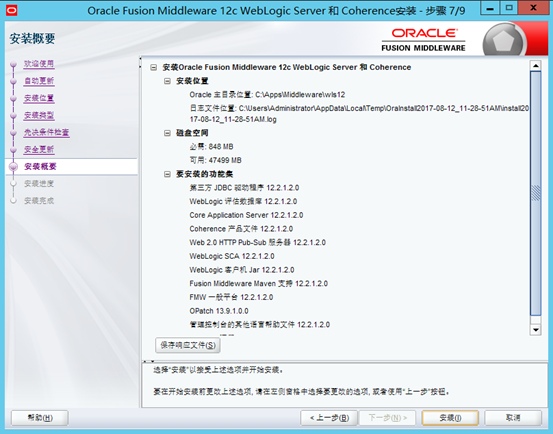Select Fusion Middleware Maven 支持 row
This screenshot has width=553, height=434.
pos(259,284)
